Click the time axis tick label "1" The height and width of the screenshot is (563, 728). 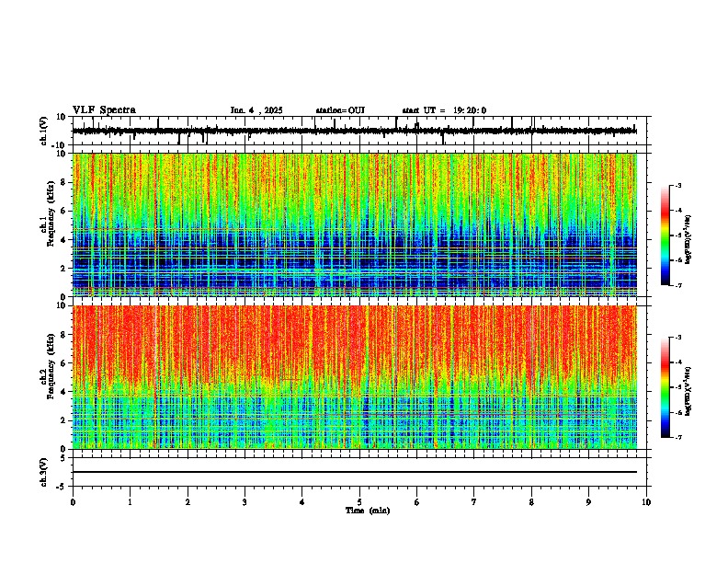130,502
